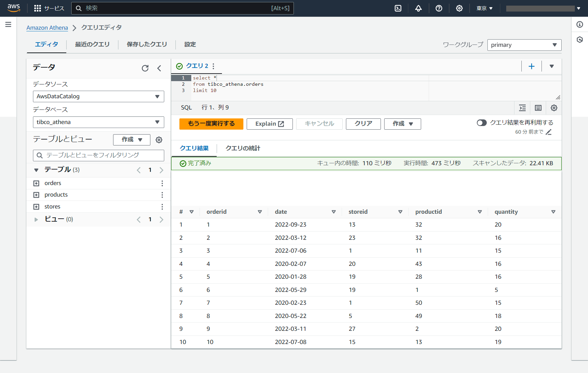Open the notifications bell
The height and width of the screenshot is (373, 588).
418,8
